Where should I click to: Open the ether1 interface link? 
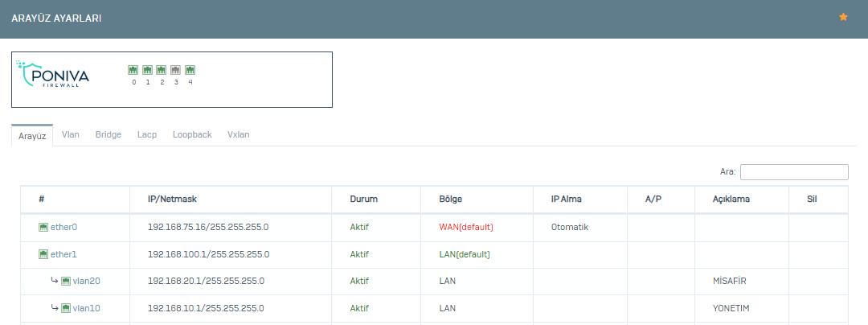point(63,254)
